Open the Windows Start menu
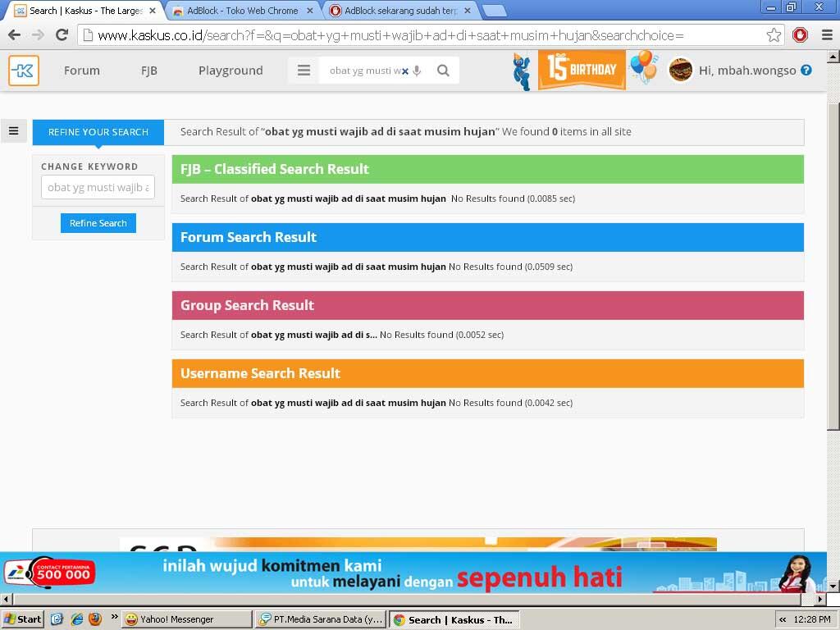 click(22, 619)
